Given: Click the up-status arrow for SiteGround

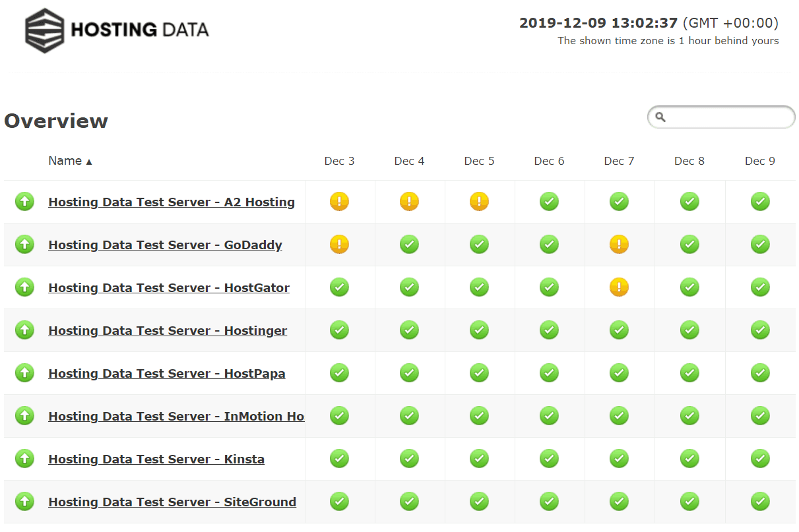Looking at the screenshot, I should [x=24, y=502].
